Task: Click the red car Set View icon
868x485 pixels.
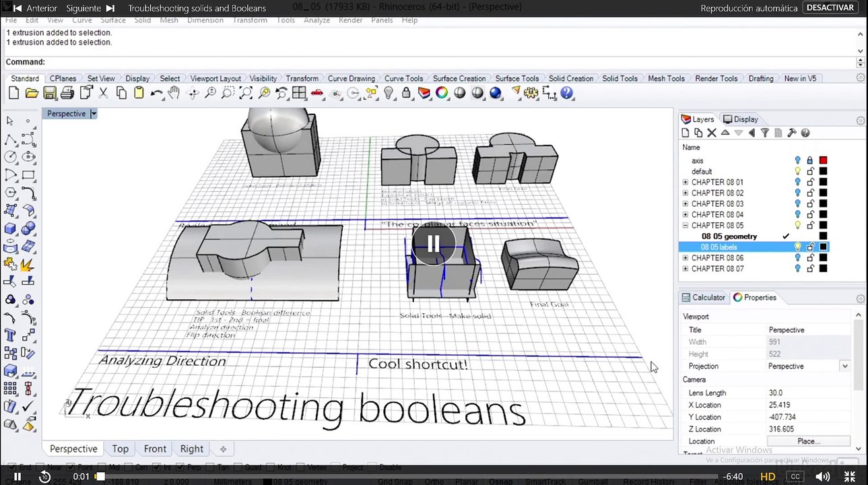Action: point(316,93)
